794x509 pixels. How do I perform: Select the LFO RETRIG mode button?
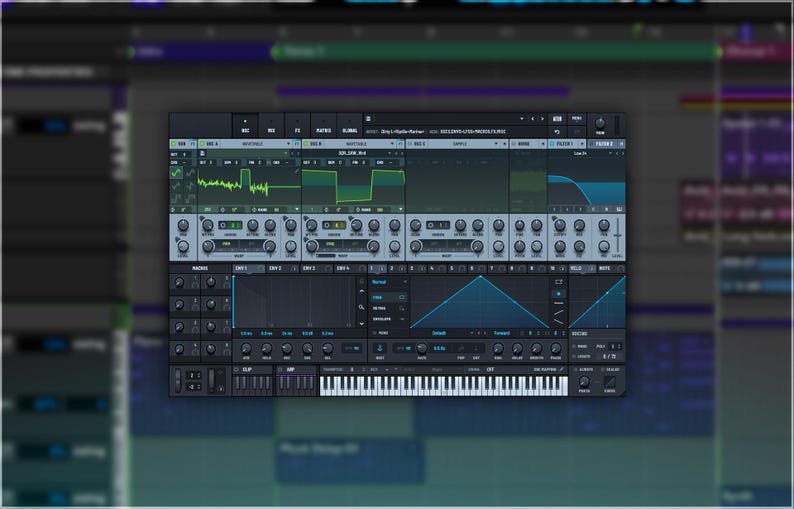[x=388, y=308]
